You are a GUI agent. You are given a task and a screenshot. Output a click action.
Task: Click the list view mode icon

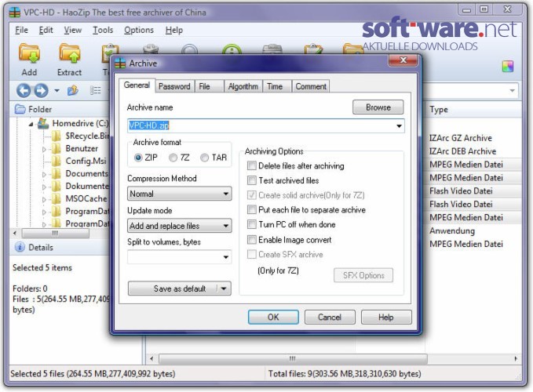click(95, 90)
